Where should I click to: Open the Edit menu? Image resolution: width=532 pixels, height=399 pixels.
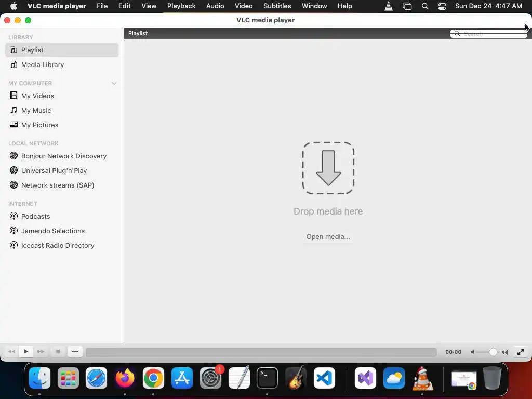coord(125,6)
